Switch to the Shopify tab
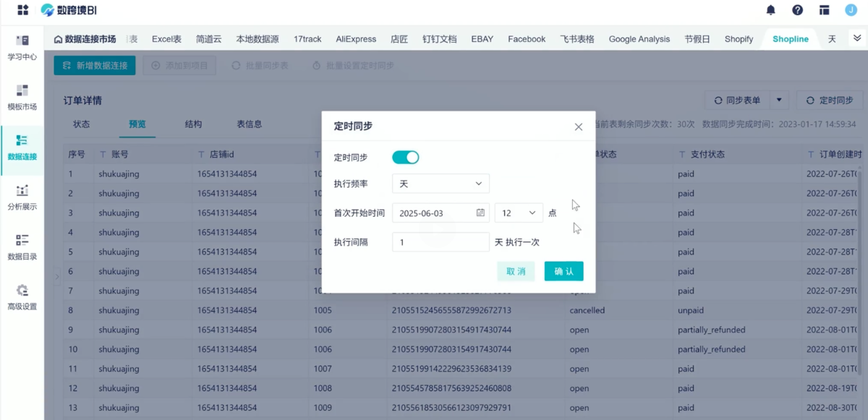Image resolution: width=868 pixels, height=420 pixels. coord(739,39)
